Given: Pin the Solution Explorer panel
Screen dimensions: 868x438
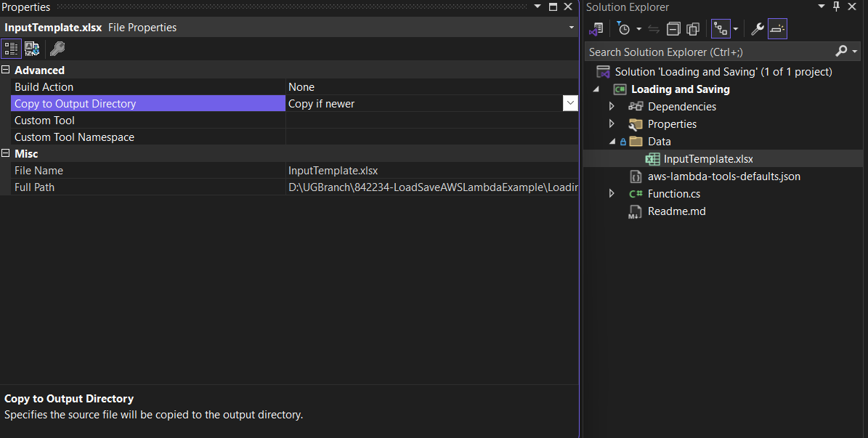Looking at the screenshot, I should (x=837, y=7).
